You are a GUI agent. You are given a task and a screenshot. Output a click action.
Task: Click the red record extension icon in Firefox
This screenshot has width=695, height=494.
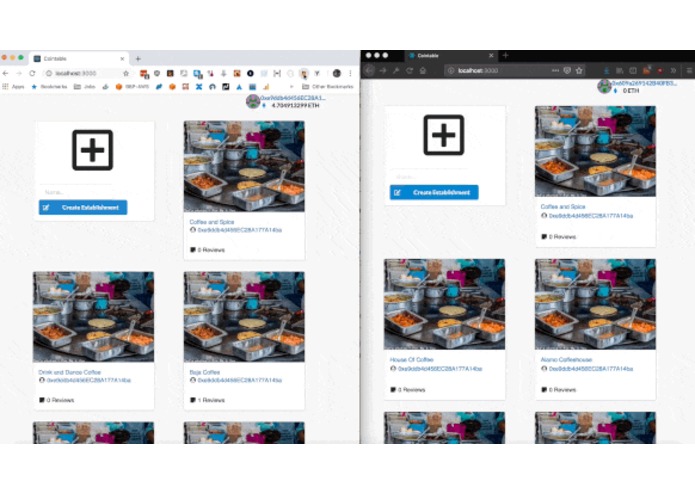click(x=660, y=70)
